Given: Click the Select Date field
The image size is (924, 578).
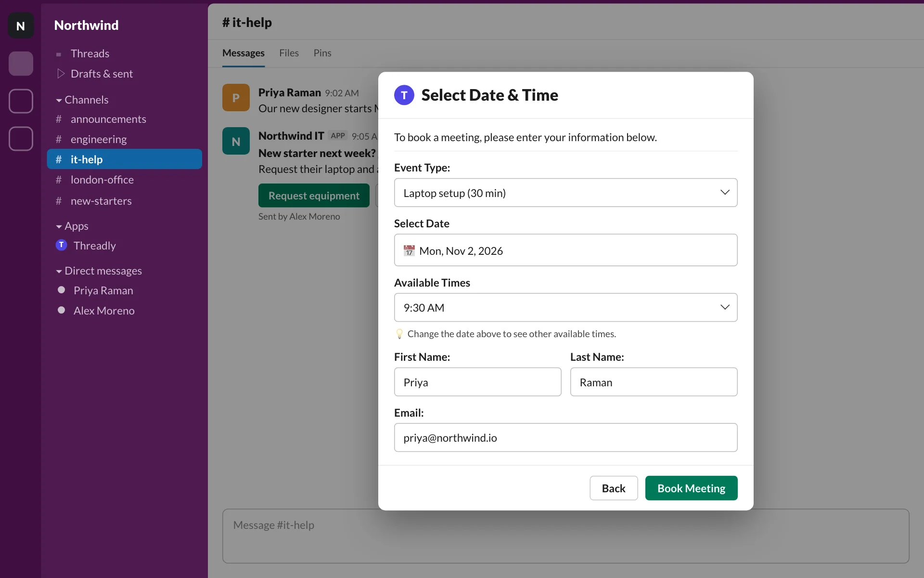Looking at the screenshot, I should (x=565, y=250).
